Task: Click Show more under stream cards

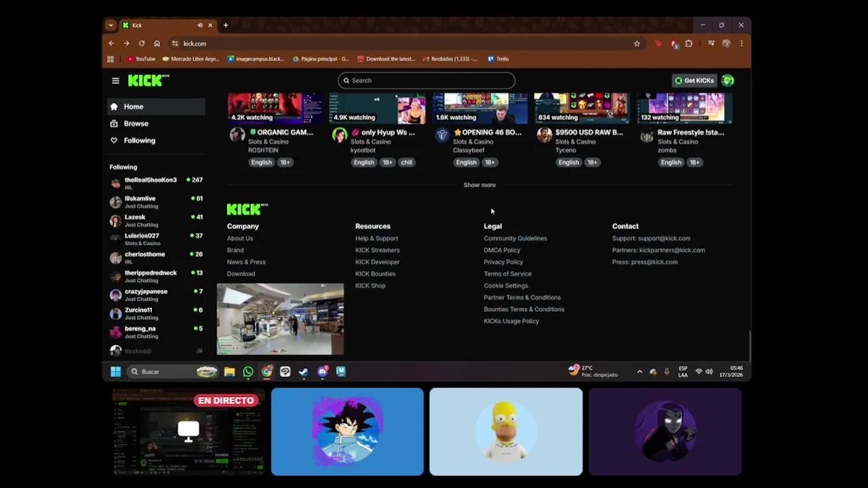Action: [x=479, y=185]
